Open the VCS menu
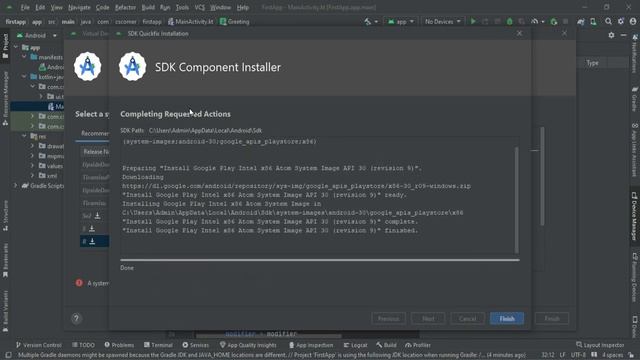Screen dimensions: 640x360 tap(200, 7)
